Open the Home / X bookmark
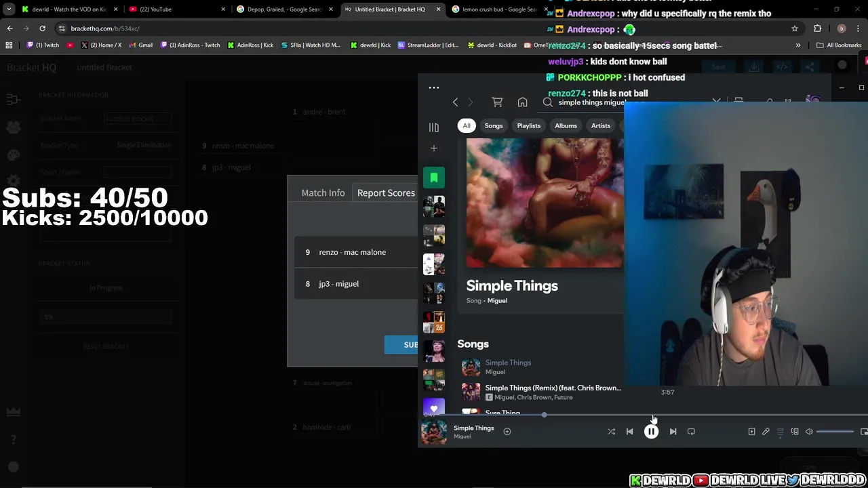Viewport: 868px width, 488px height. (101, 45)
